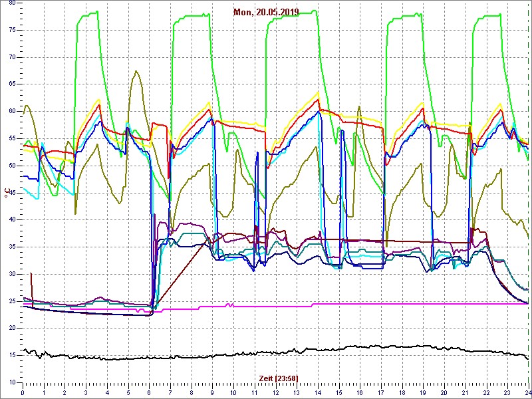This screenshot has width=532, height=399.
Task: Click the 55 tick label on the temperature axis
Action: (12, 139)
